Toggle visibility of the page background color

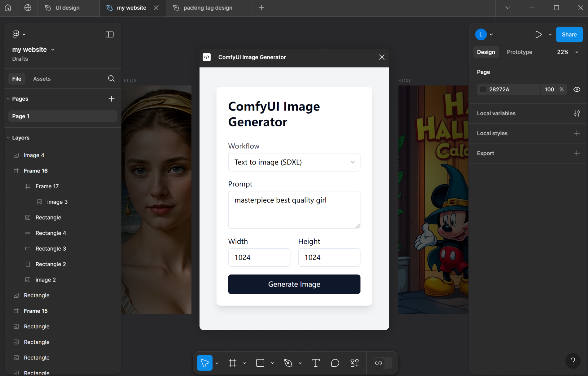[x=577, y=89]
